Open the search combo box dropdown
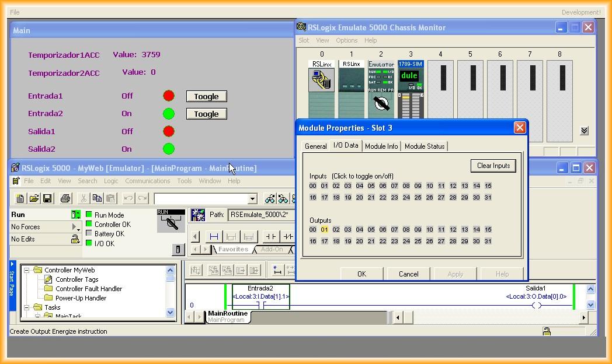 tap(252, 199)
